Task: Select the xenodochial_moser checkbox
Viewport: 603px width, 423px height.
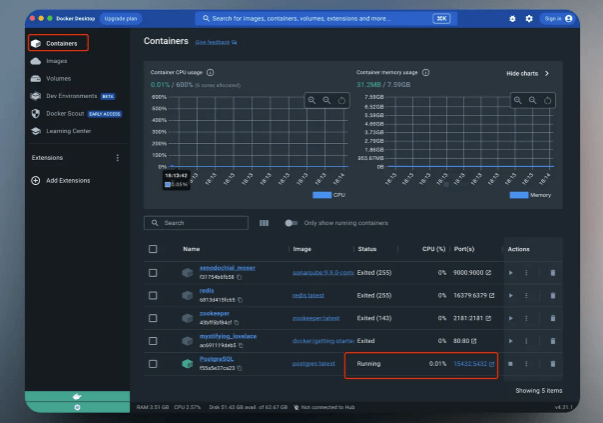Action: coord(153,273)
